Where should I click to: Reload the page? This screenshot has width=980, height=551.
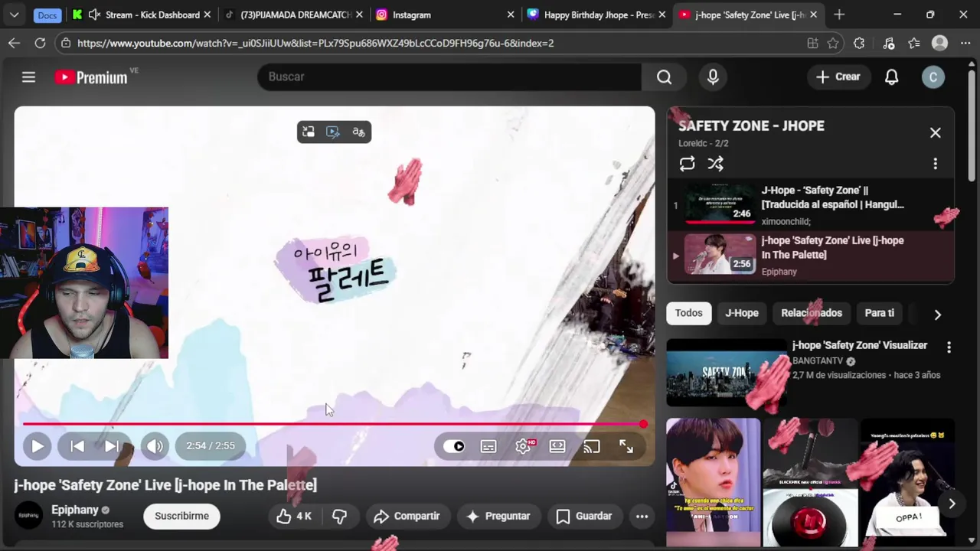40,43
